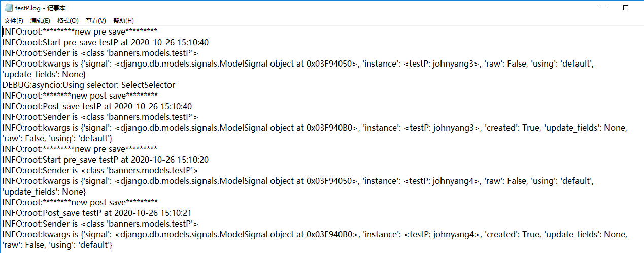Click the topmost 'new pre save' line

tap(80, 31)
